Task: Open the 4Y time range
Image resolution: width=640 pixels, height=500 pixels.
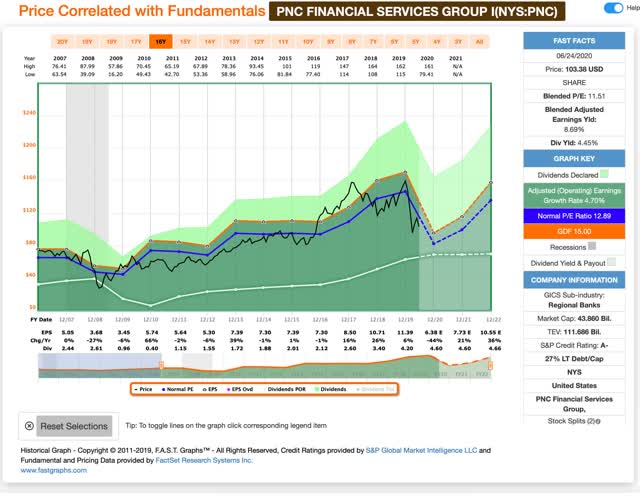Action: point(437,42)
